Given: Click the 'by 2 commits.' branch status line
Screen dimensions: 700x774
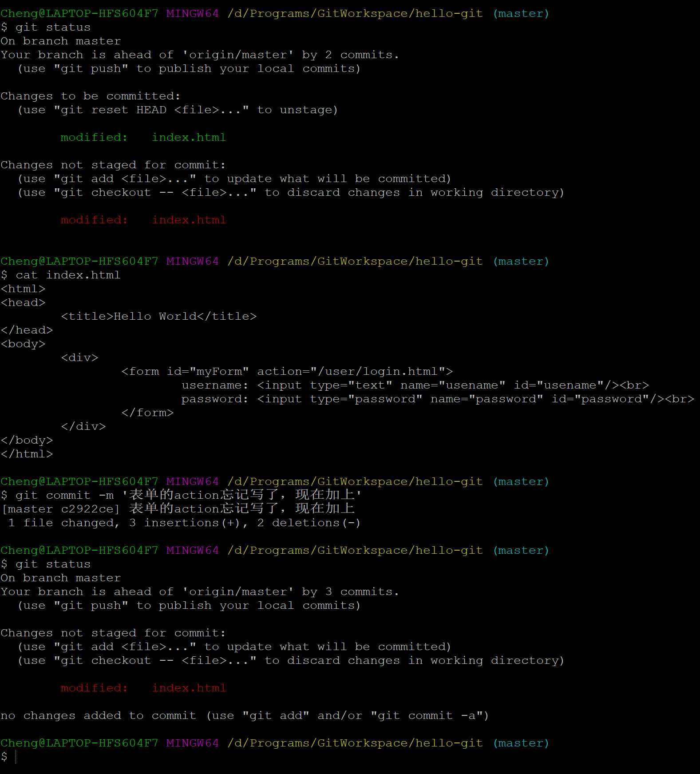Looking at the screenshot, I should point(200,55).
